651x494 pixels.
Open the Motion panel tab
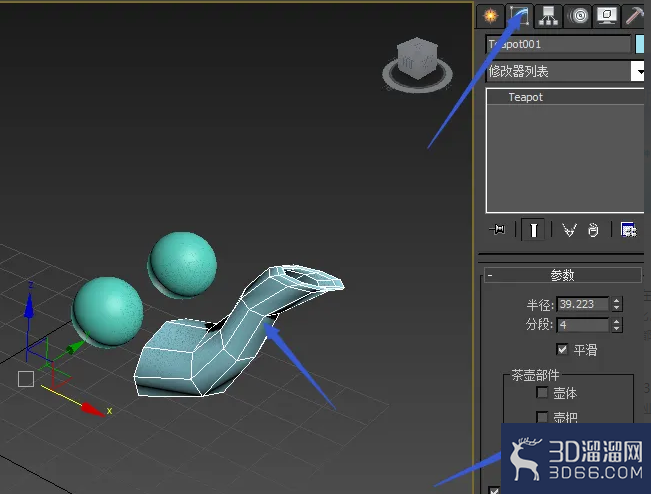[x=578, y=16]
